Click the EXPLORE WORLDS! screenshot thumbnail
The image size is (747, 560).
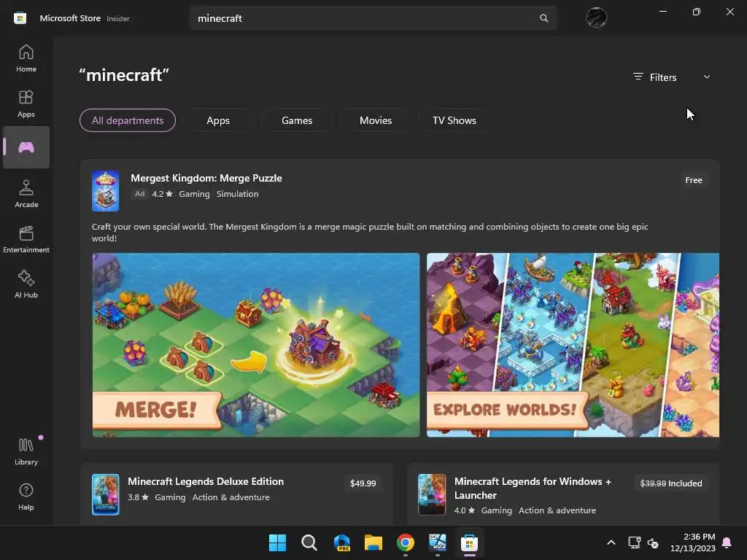573,345
